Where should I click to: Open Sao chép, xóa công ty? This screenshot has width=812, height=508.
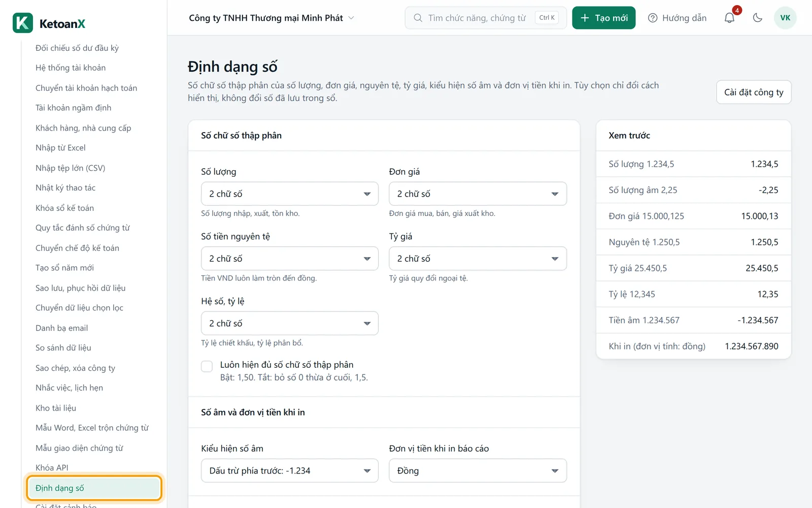[75, 368]
